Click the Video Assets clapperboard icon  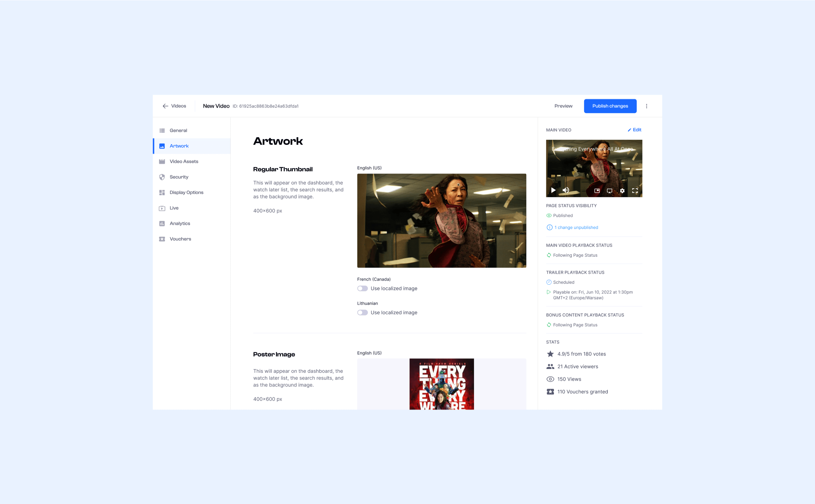coord(162,161)
